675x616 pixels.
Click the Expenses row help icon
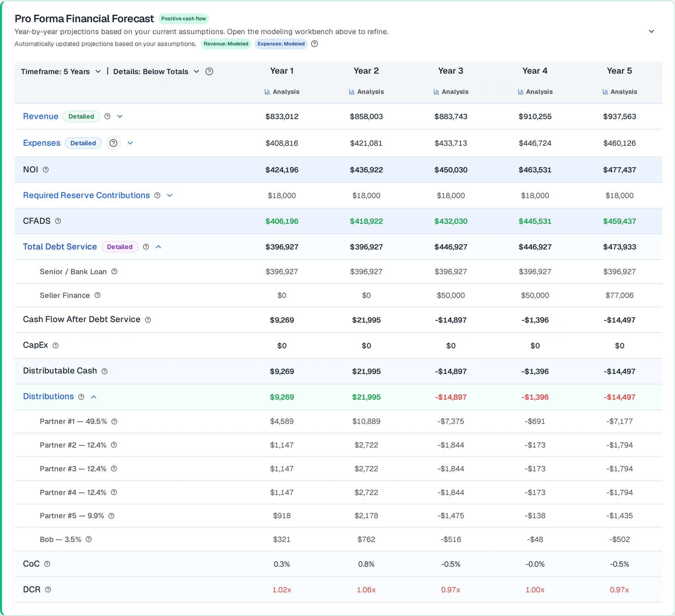(x=114, y=143)
